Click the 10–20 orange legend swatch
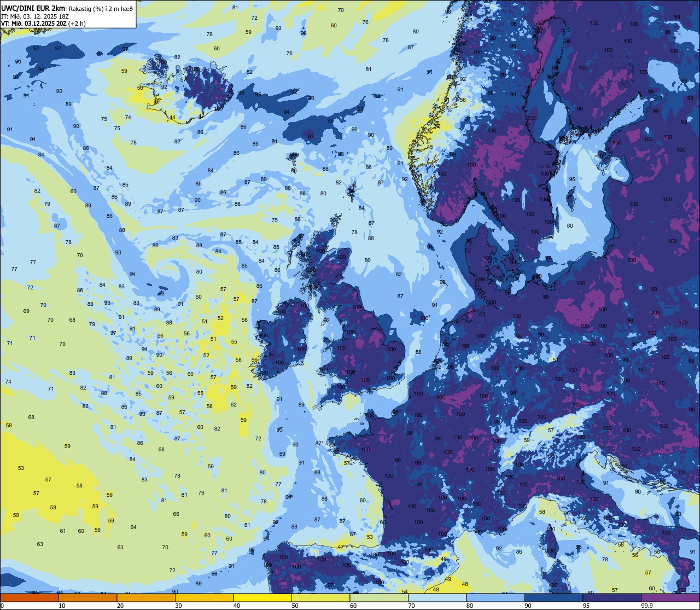Image resolution: width=700 pixels, height=610 pixels. [x=87, y=597]
